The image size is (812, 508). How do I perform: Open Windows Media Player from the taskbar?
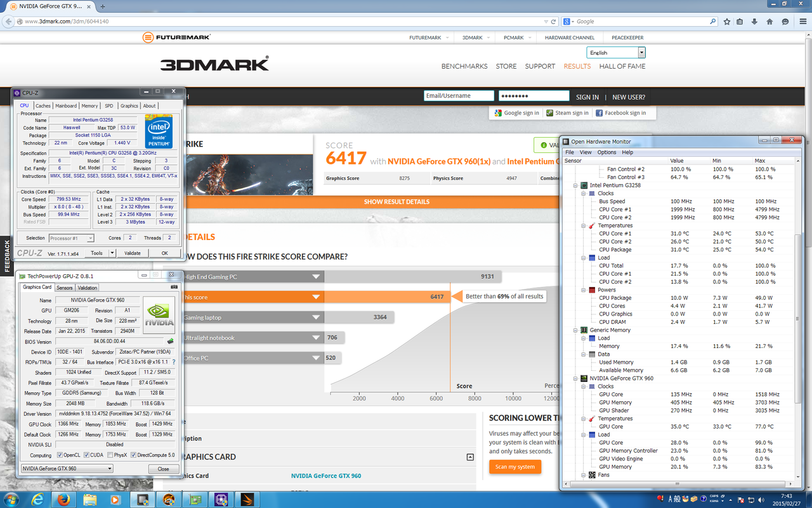tap(115, 499)
